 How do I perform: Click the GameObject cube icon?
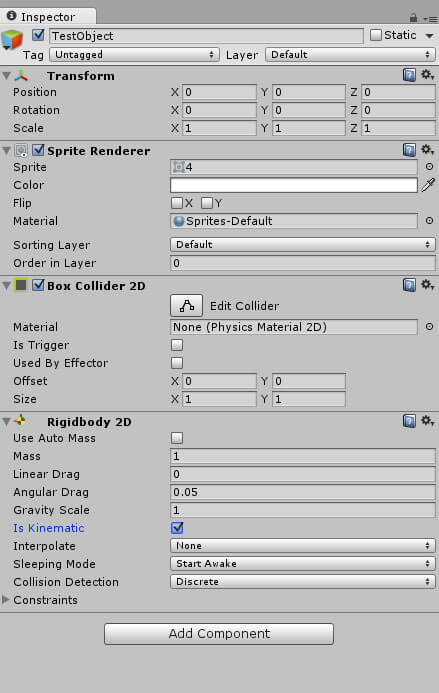12,40
